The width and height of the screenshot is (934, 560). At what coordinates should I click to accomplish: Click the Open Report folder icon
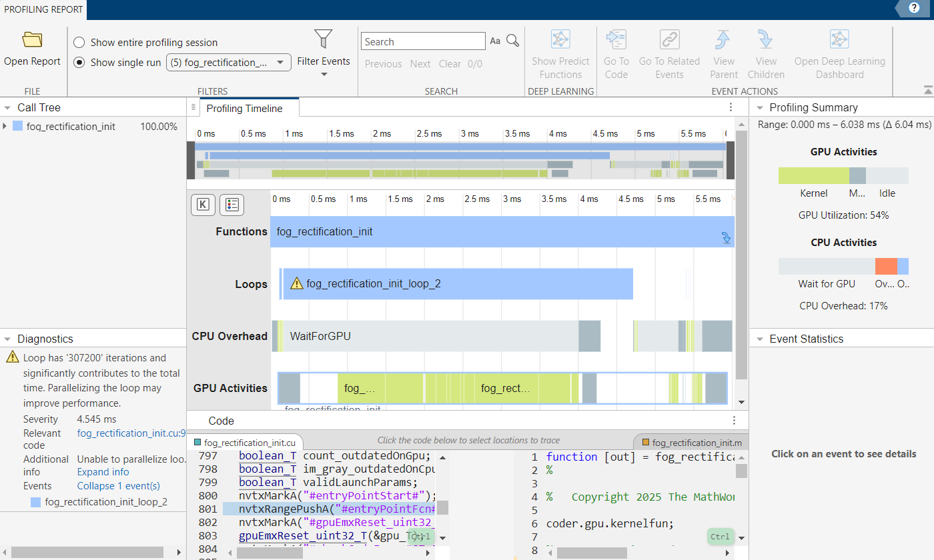pyautogui.click(x=32, y=40)
